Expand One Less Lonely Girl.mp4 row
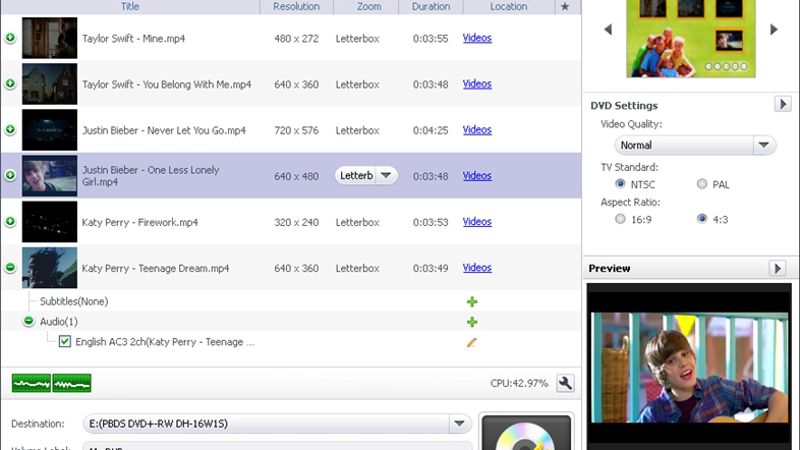The width and height of the screenshot is (800, 450). coord(10,176)
